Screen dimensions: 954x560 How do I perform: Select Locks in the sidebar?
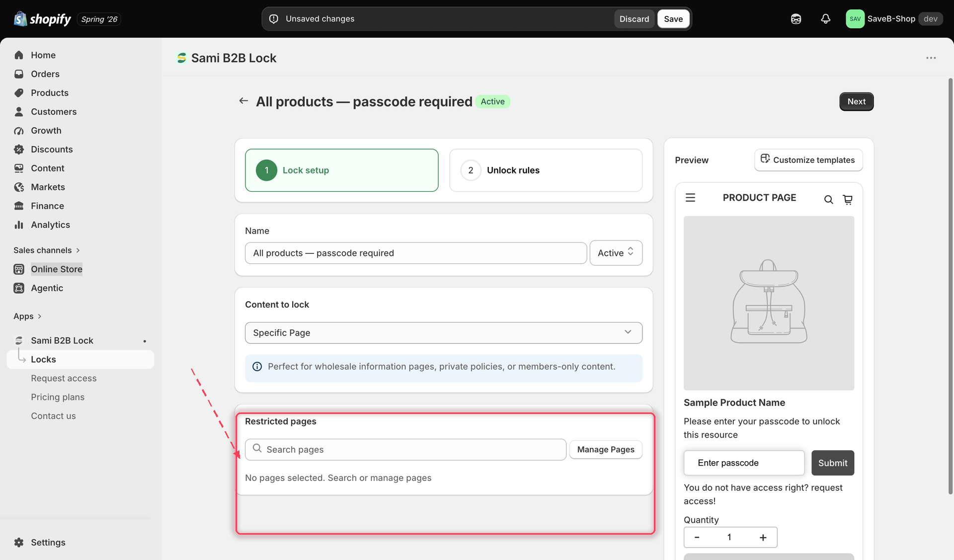click(80, 359)
